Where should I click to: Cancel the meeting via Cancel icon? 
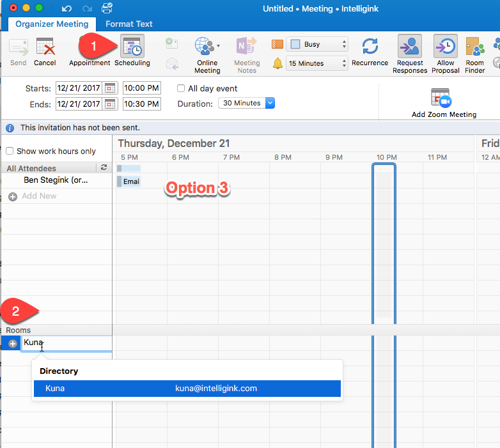pos(45,47)
